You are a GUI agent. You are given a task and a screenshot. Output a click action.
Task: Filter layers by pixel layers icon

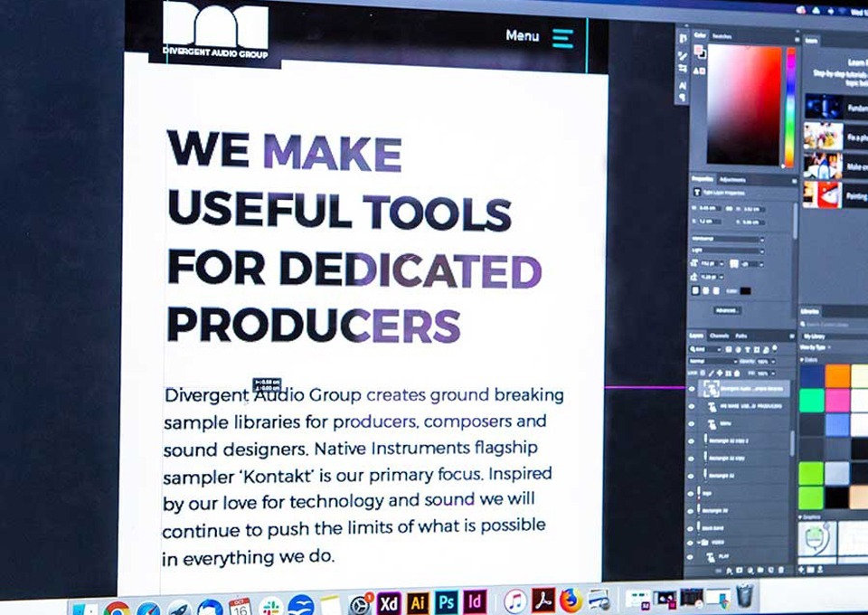[729, 349]
